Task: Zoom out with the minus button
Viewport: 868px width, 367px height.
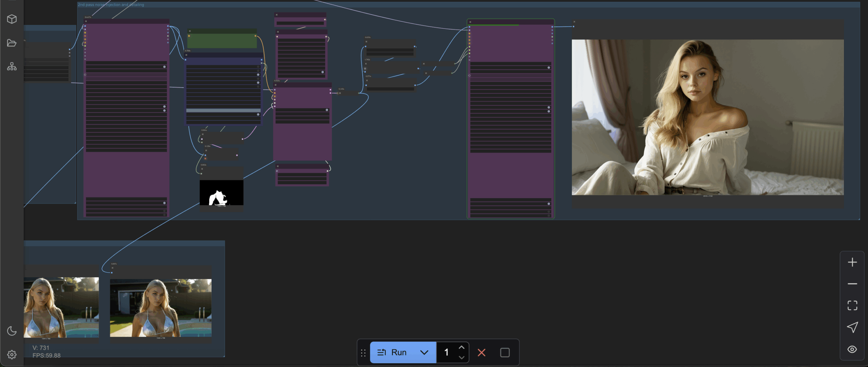Action: [x=852, y=284]
